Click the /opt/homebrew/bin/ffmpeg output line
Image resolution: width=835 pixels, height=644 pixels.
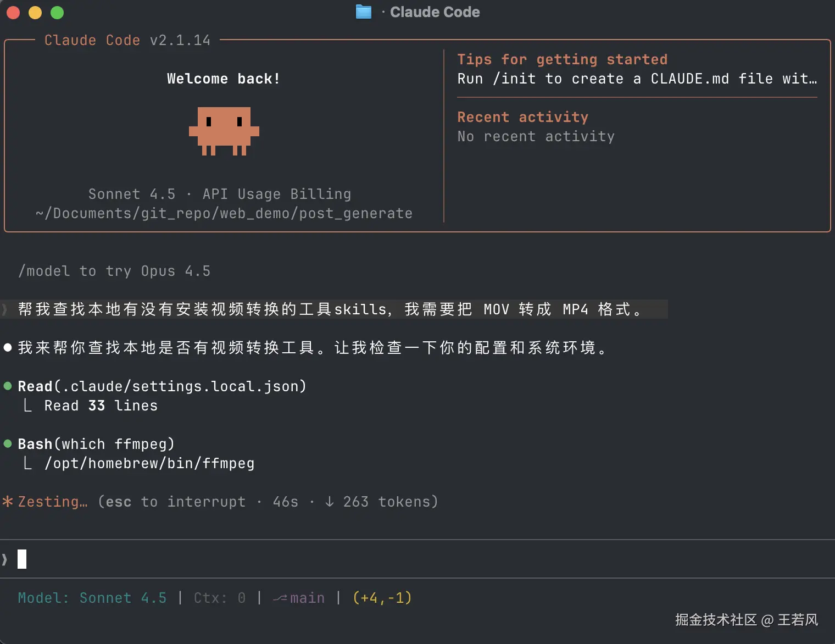149,463
